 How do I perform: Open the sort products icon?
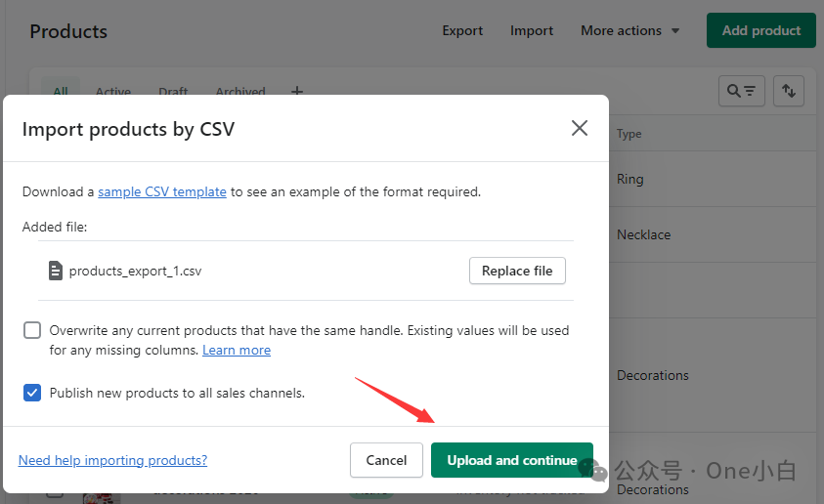[x=788, y=91]
